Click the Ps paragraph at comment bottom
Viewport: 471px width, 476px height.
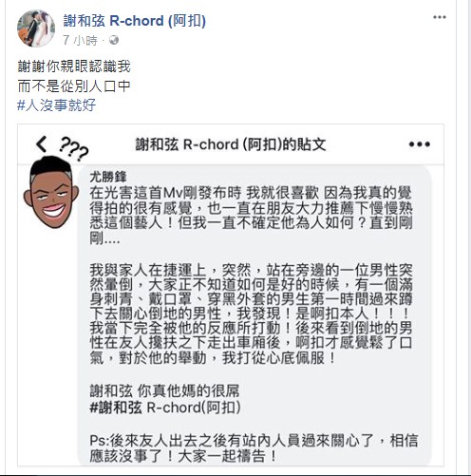tap(254, 448)
